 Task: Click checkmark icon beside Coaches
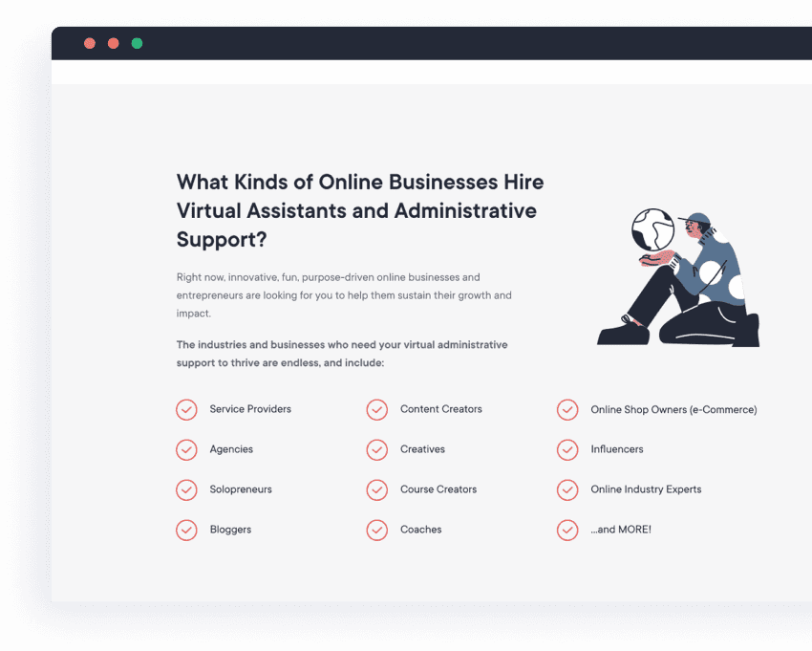pyautogui.click(x=377, y=531)
